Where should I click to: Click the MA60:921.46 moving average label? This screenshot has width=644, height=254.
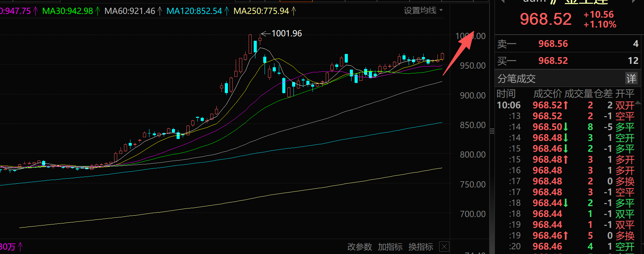130,11
